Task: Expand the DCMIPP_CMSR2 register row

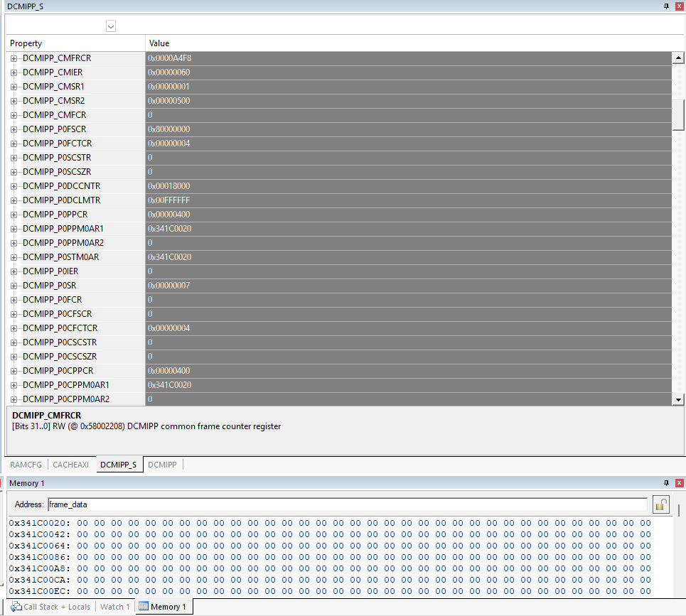Action: (14, 101)
